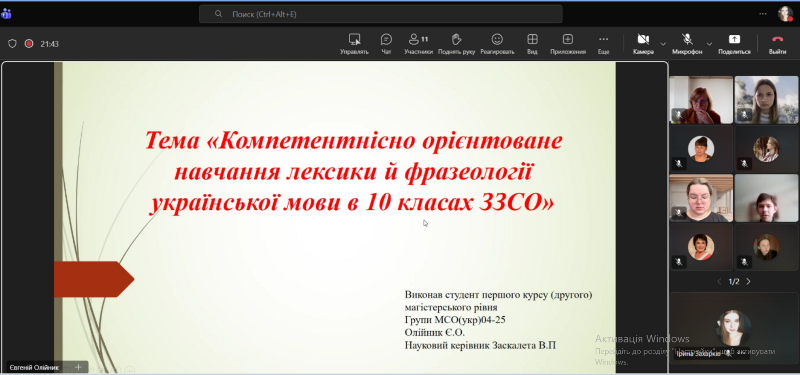
Task: Toggle Поднять руку (raise hand)
Action: click(x=456, y=44)
